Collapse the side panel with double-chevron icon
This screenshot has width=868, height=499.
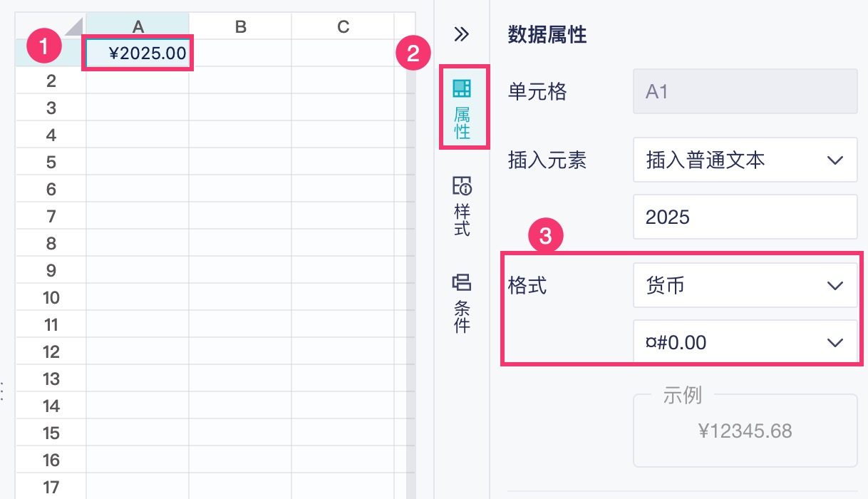tap(462, 34)
